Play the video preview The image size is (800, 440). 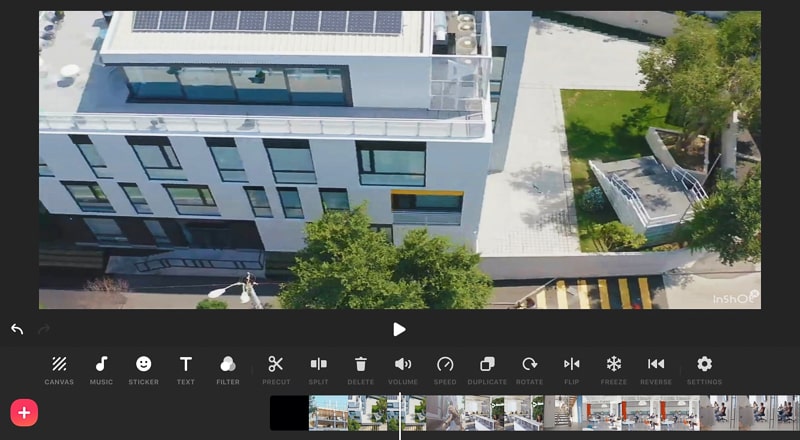[x=399, y=329]
